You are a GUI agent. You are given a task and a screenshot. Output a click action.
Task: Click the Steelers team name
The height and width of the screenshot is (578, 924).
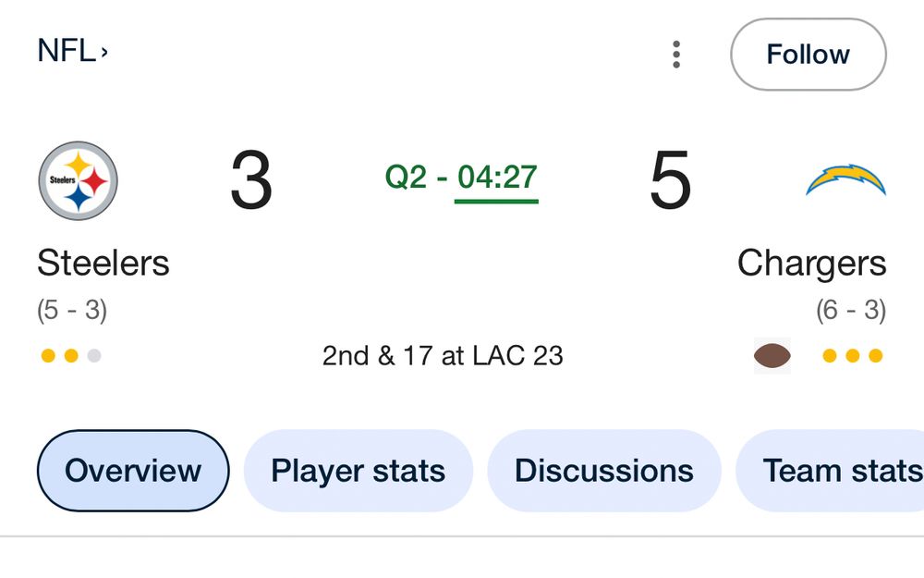point(103,264)
